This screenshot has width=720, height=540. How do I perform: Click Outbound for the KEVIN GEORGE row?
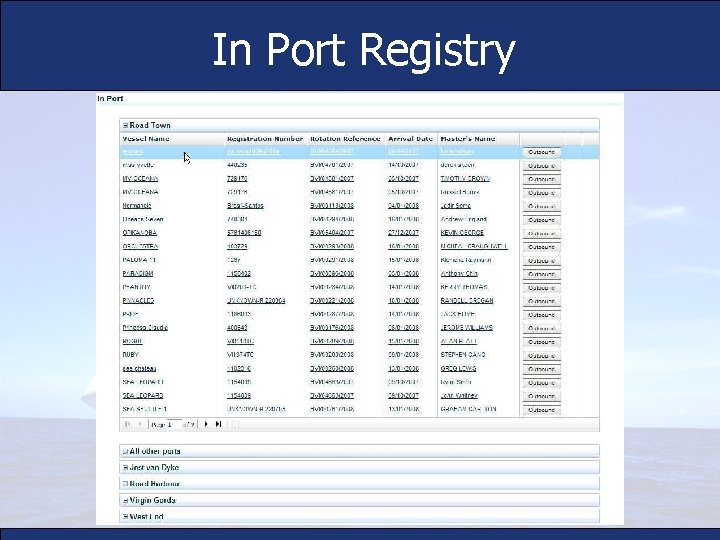pos(542,233)
